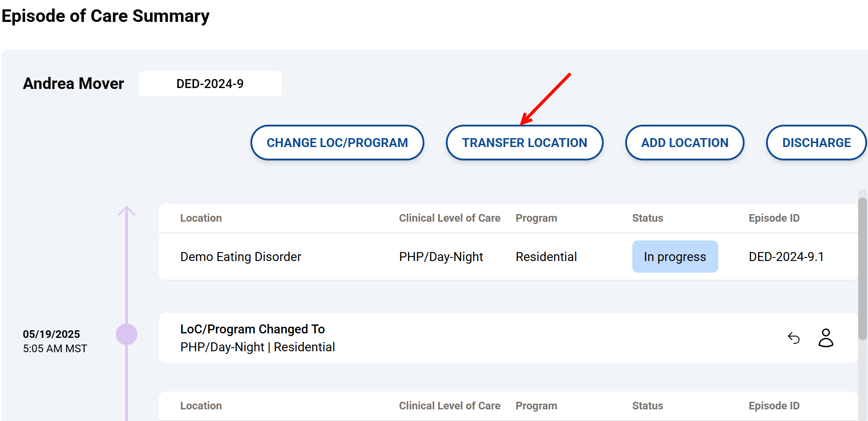Click the DED-2024-9.1 episode ID
Screen dimensions: 868x421
click(x=786, y=257)
